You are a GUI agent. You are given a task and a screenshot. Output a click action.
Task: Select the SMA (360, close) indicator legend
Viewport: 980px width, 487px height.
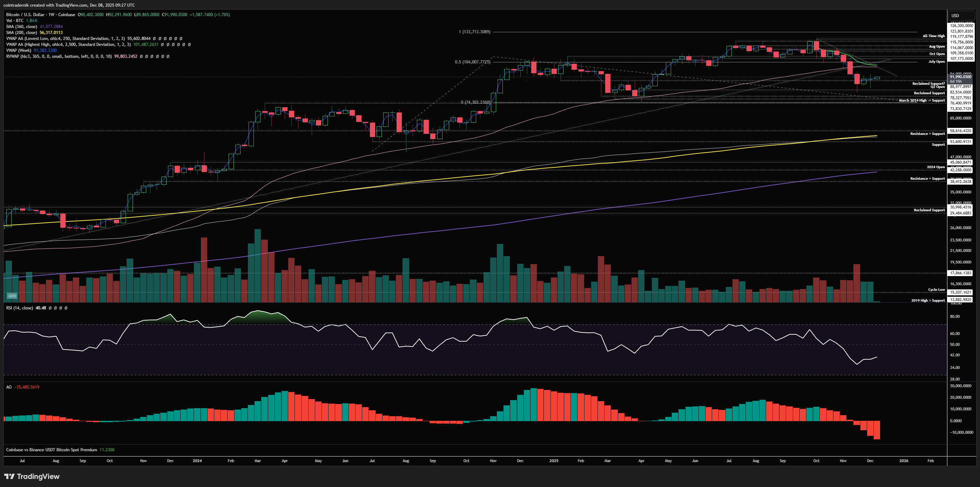pos(21,27)
